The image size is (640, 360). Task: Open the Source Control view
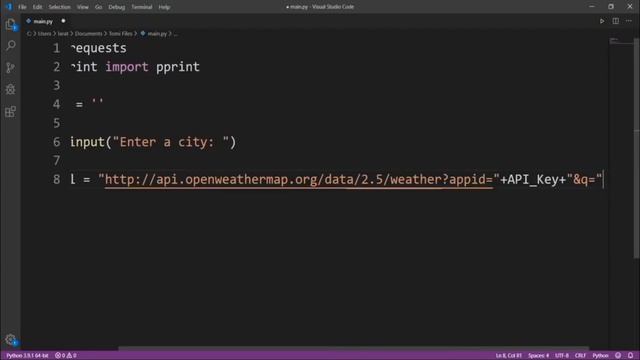point(11,67)
